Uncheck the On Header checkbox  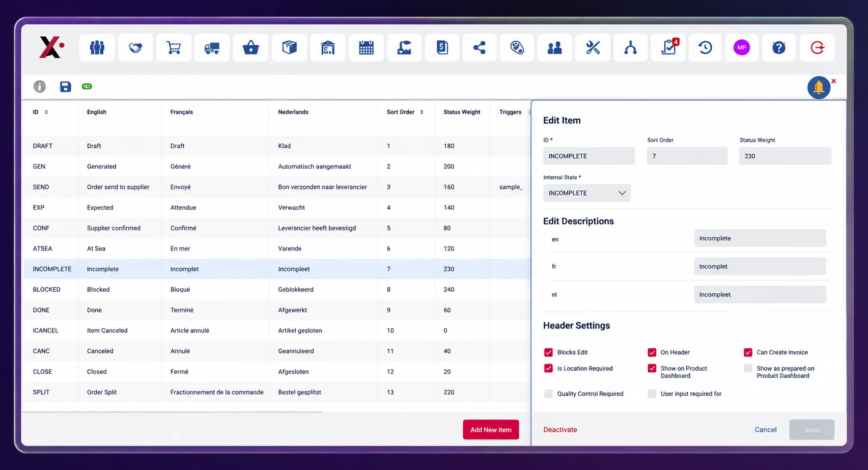[652, 352]
